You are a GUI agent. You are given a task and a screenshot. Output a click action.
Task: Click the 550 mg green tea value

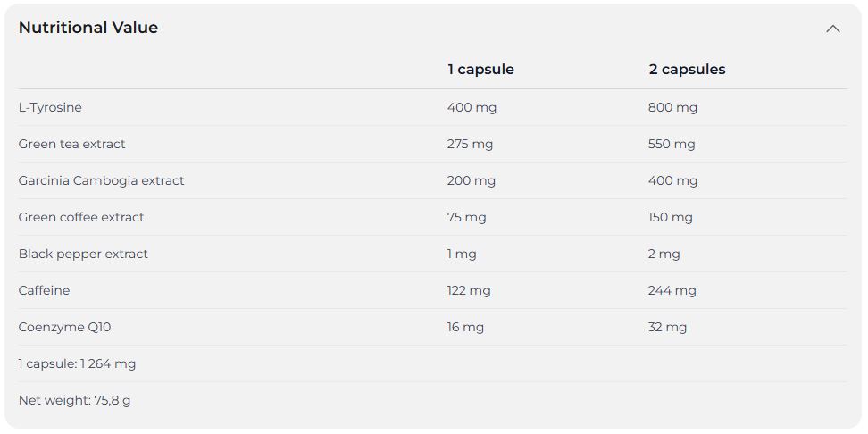point(672,144)
